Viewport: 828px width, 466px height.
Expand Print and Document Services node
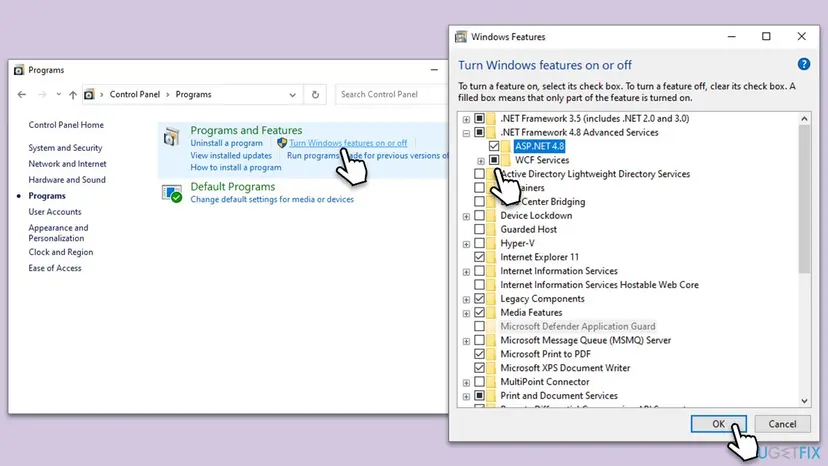[x=466, y=396]
